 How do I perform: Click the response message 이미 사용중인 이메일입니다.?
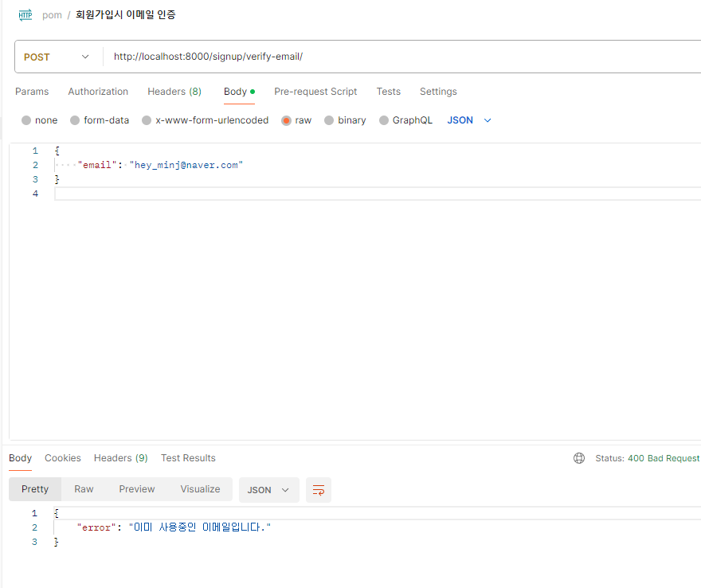pyautogui.click(x=200, y=527)
